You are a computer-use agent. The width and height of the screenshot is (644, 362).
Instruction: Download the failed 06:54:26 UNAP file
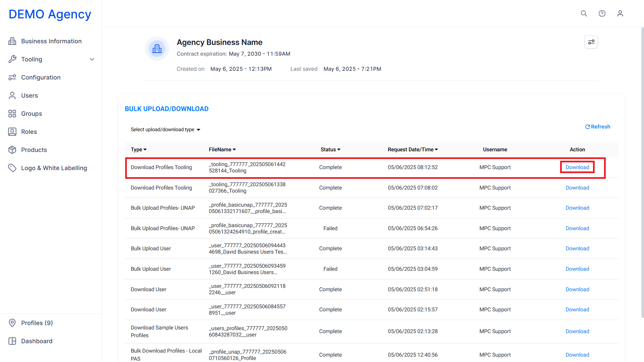577,228
